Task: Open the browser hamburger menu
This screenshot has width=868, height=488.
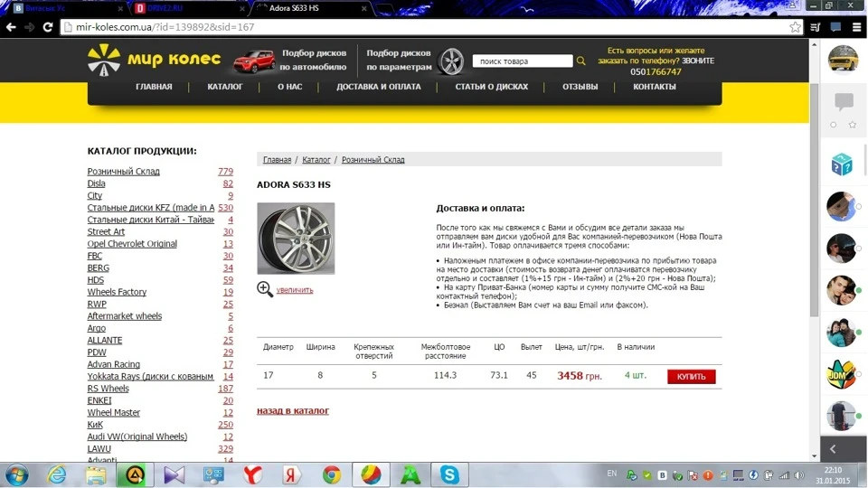Action: tap(856, 27)
